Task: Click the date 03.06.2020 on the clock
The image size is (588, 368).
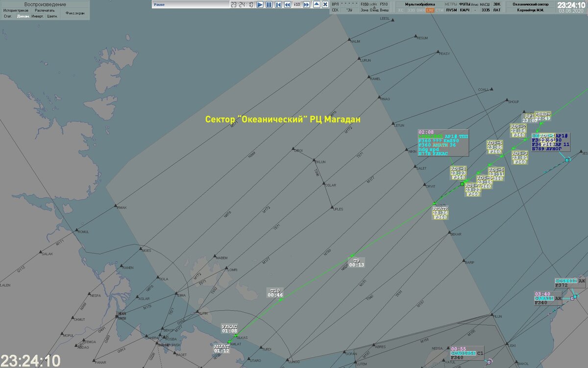Action: point(571,11)
